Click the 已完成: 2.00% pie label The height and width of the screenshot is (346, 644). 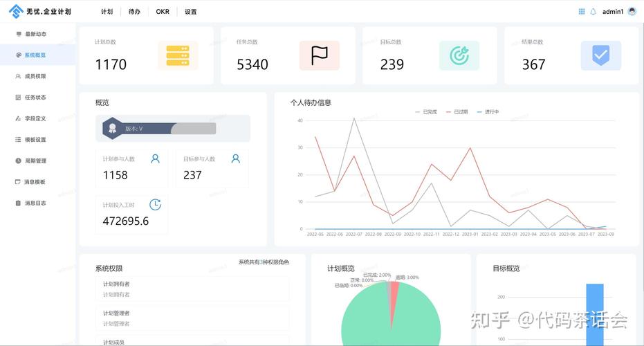click(x=377, y=275)
